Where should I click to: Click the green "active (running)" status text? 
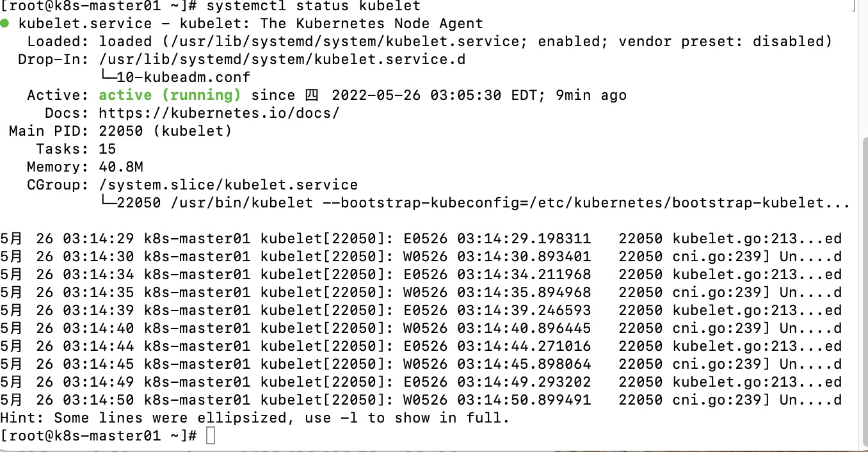pyautogui.click(x=170, y=95)
